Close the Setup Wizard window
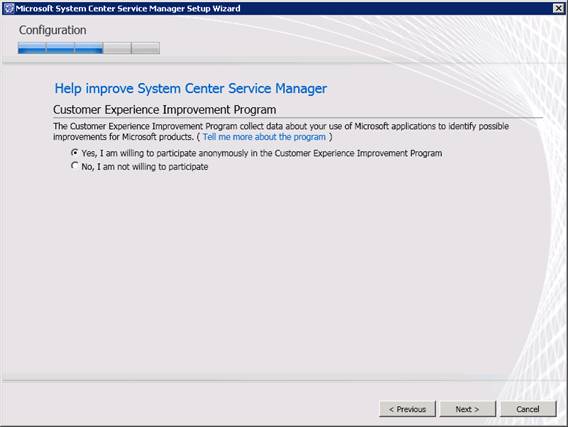Viewport: 568px width, 427px height. pos(558,8)
